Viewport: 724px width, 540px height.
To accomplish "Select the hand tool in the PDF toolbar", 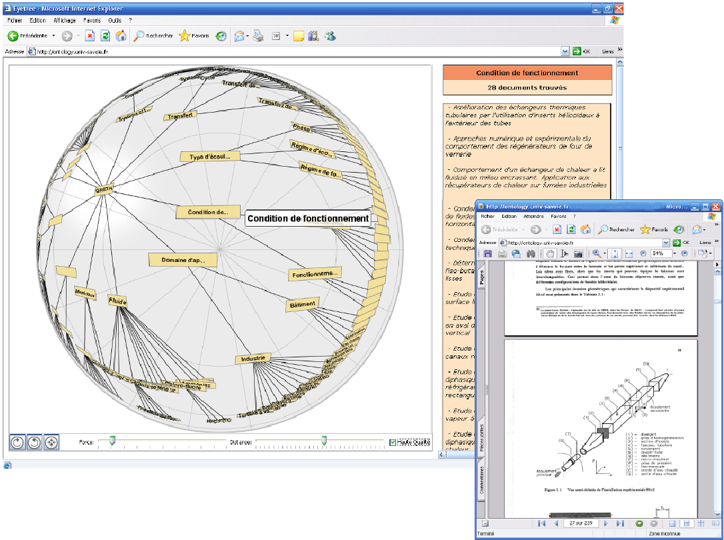I will [x=550, y=253].
